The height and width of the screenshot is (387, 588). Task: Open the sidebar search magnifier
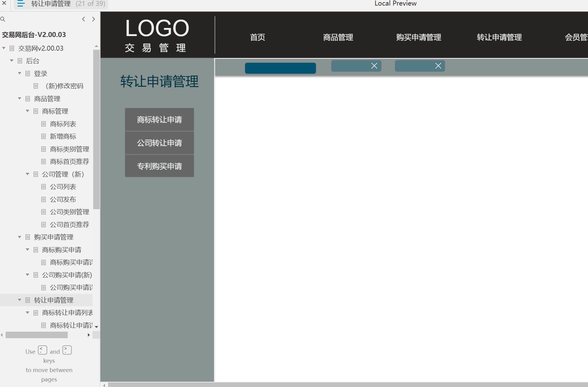tap(3, 19)
